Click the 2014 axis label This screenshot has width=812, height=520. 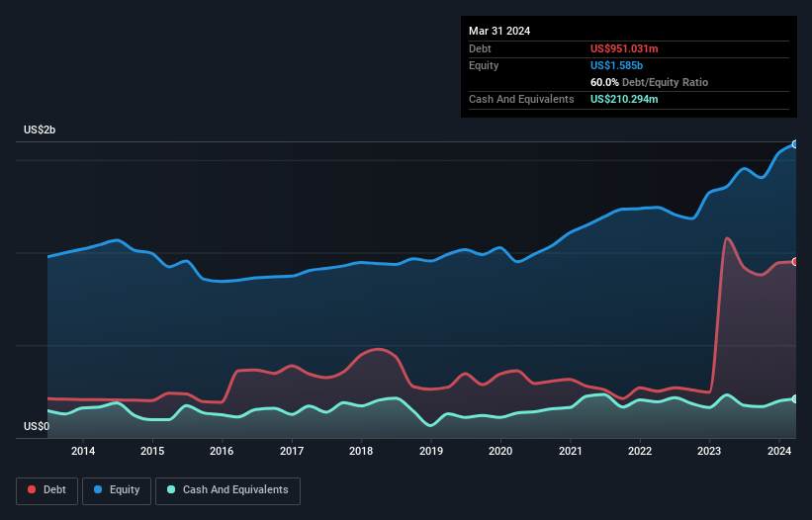(83, 451)
